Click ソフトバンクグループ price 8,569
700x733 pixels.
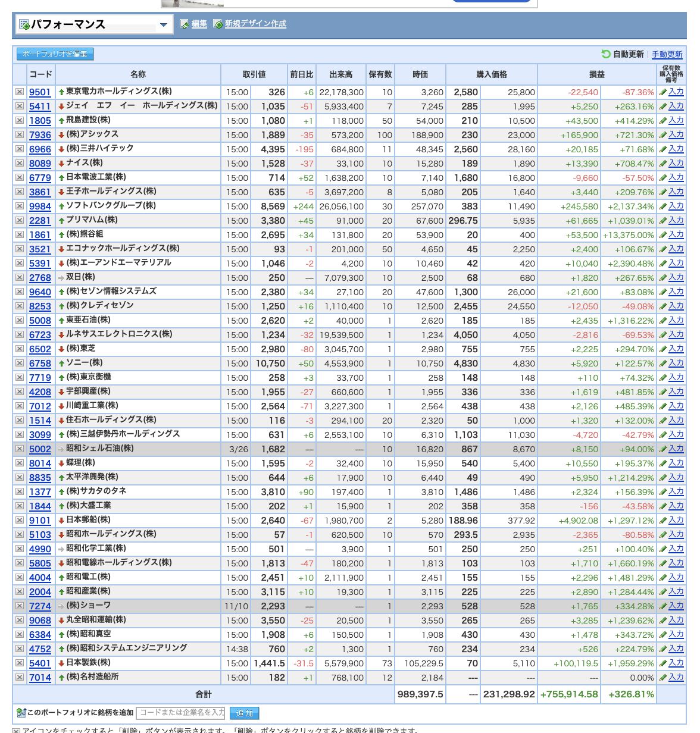click(273, 206)
